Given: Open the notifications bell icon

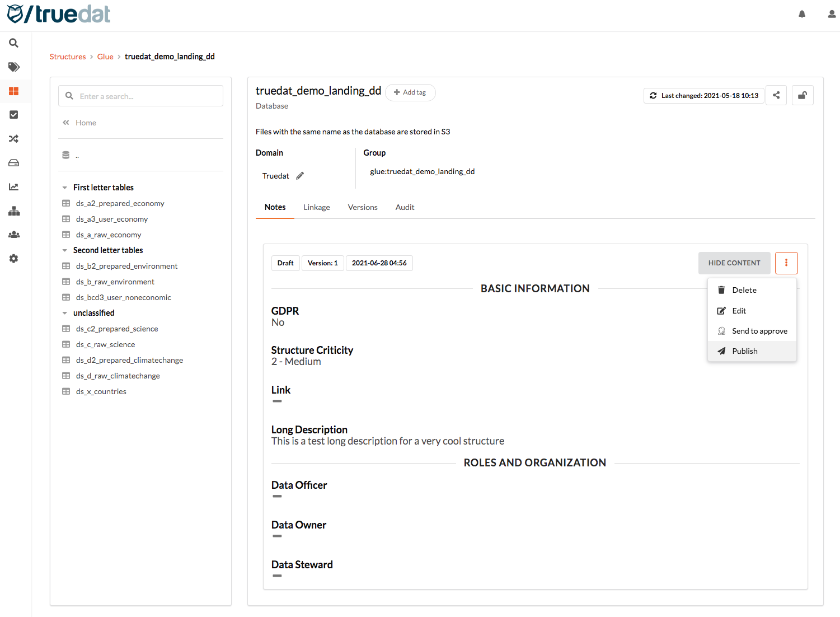Looking at the screenshot, I should [x=801, y=14].
